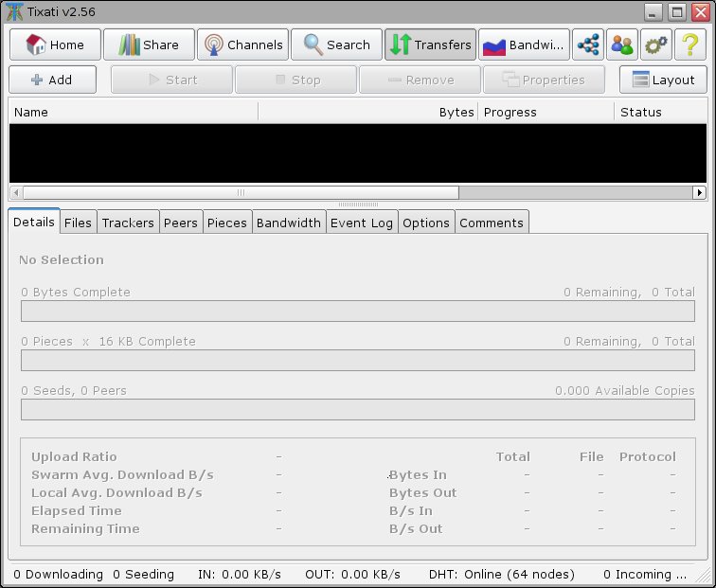Image resolution: width=716 pixels, height=588 pixels.
Task: Click the Seeds and Peers availability bar
Action: [358, 409]
